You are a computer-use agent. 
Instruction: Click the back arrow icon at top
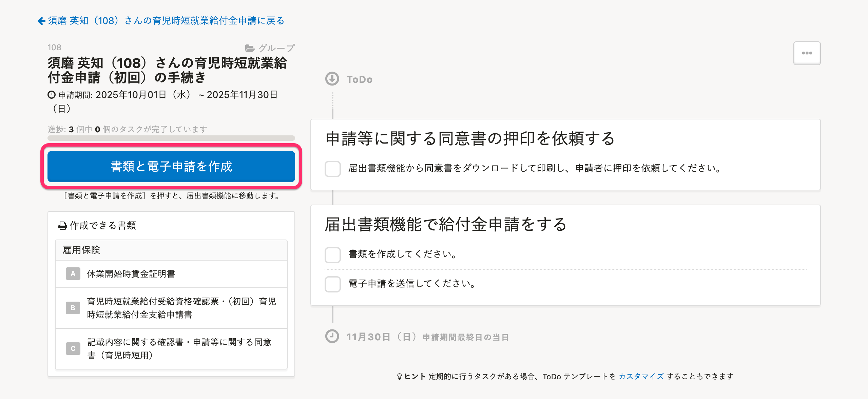(x=41, y=21)
